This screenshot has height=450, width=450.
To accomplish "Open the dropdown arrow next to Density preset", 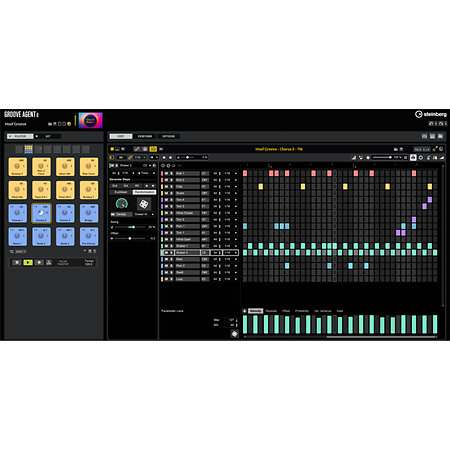I will [153, 214].
